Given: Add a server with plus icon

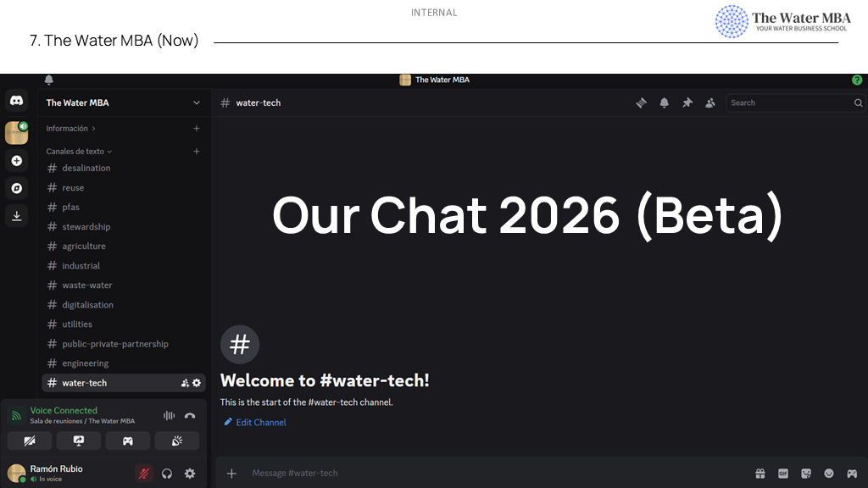Looking at the screenshot, I should pyautogui.click(x=17, y=161).
